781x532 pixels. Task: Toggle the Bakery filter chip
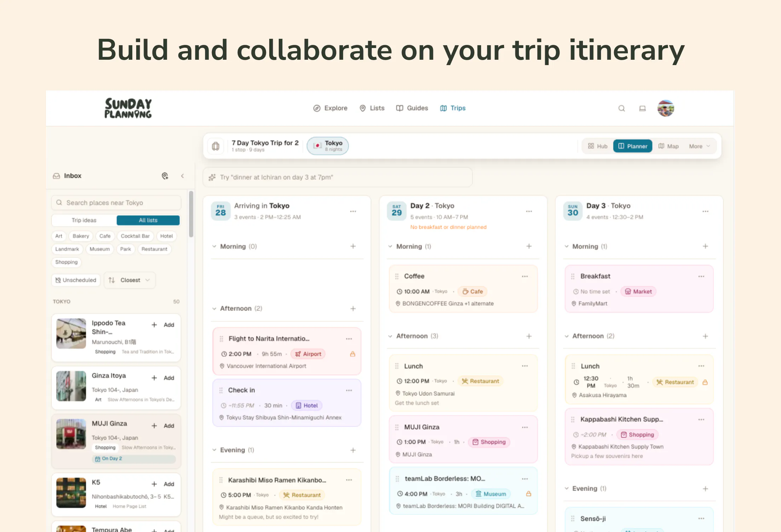tap(81, 236)
